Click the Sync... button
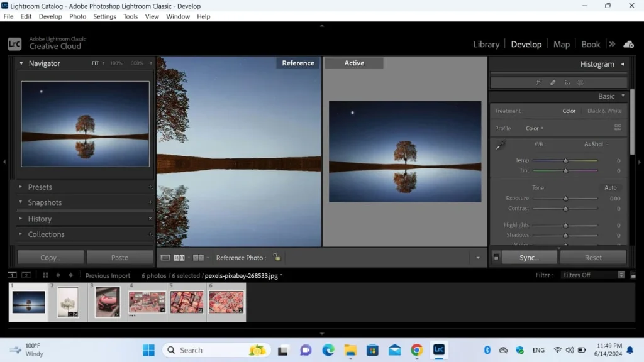Screen dimensions: 644x362 (x=529, y=258)
